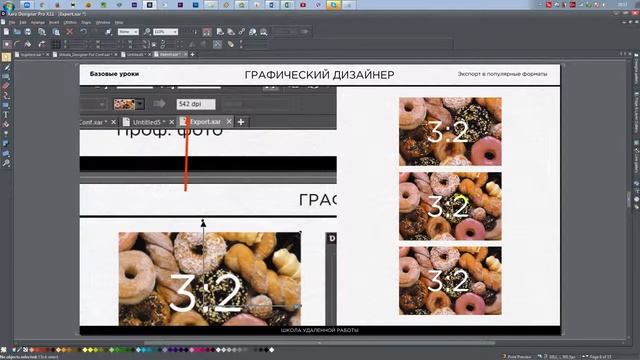This screenshot has height=360, width=640.
Task: Click the 'Экспорт в популярные форматы' text
Action: pos(502,74)
